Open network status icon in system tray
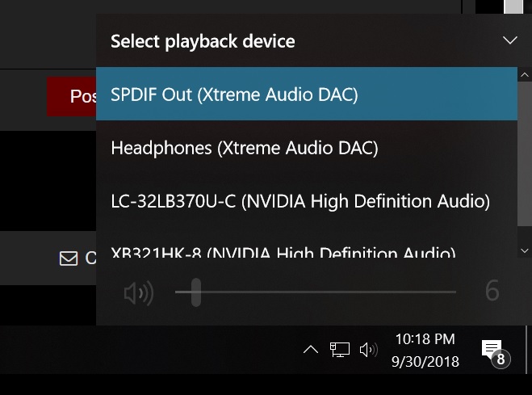 point(340,350)
